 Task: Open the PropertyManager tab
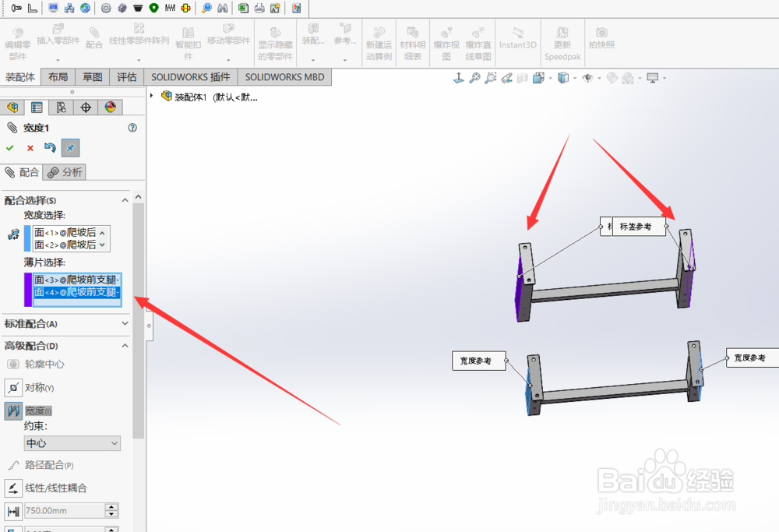(x=37, y=107)
